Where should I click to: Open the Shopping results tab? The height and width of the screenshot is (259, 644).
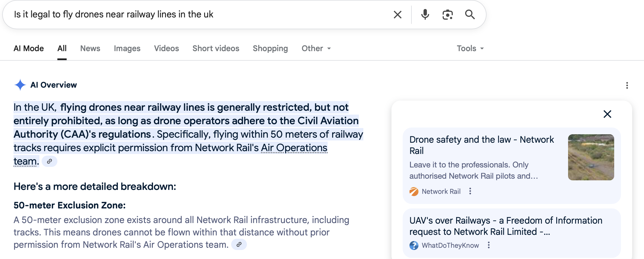pyautogui.click(x=270, y=49)
